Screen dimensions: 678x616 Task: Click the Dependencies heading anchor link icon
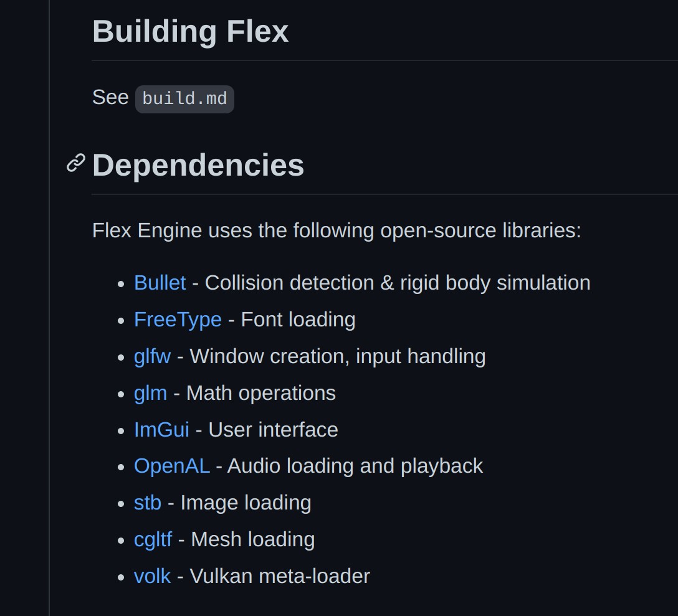click(75, 164)
